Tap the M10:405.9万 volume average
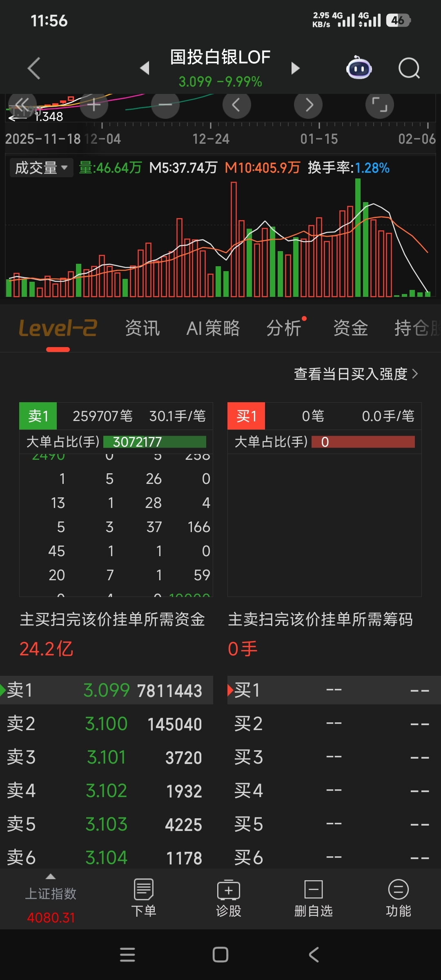This screenshot has width=441, height=980. pos(263,168)
